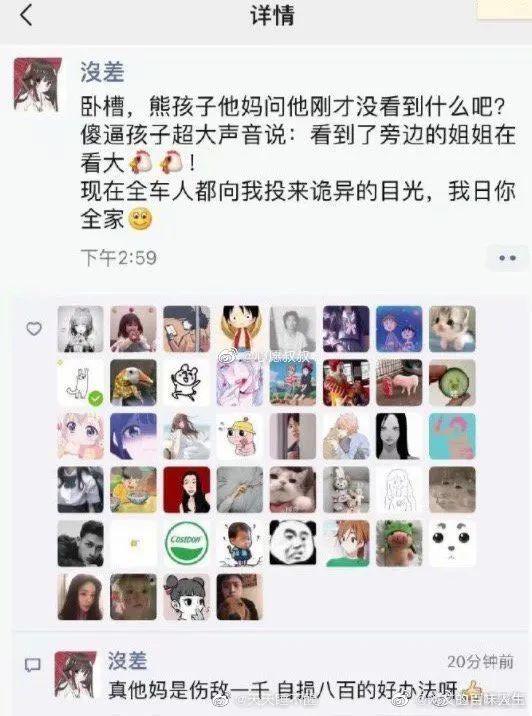Open man with dog avatar

(240, 597)
